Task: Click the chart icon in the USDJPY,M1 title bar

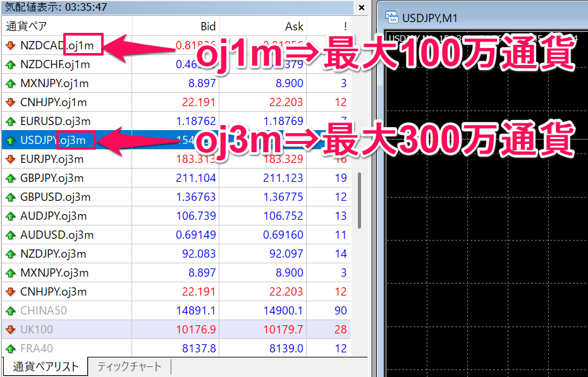Action: (393, 18)
